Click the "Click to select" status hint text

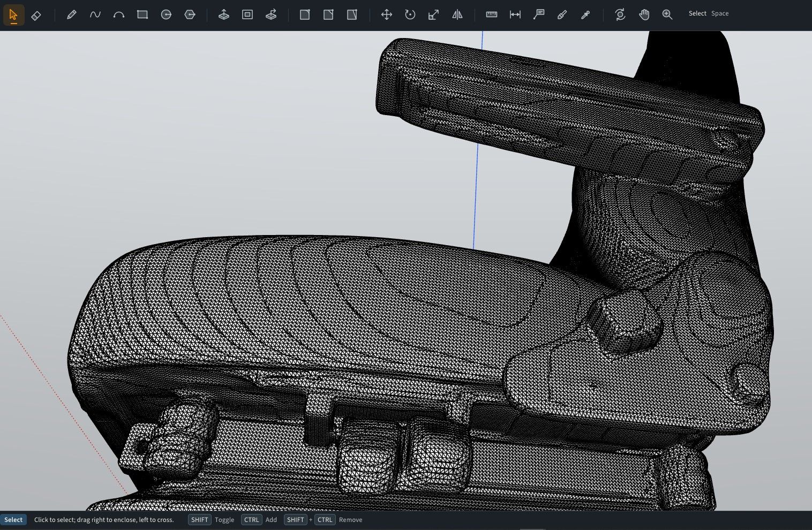tap(104, 520)
